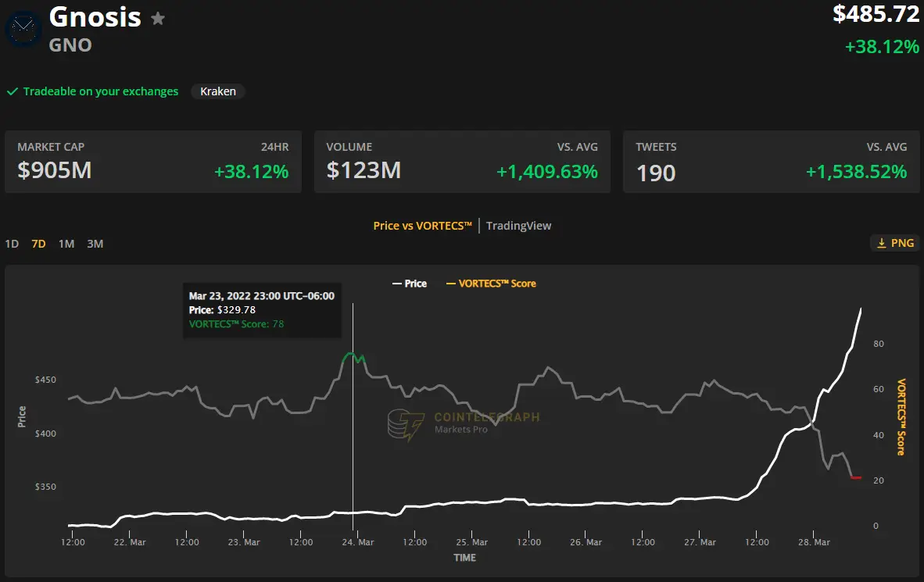Click the Cointelegraph Markets Pro watermark logo

pyautogui.click(x=406, y=425)
